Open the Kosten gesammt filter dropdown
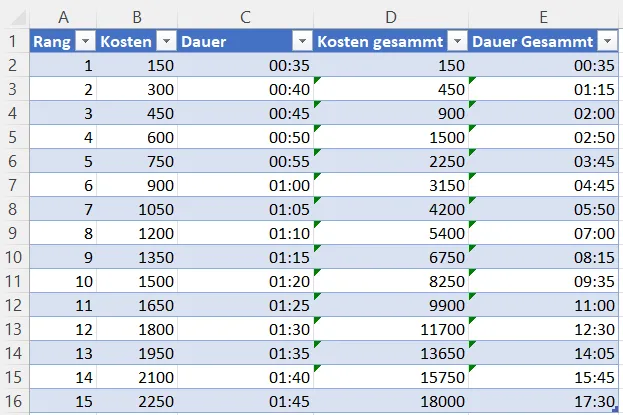Screen dimensions: 623x415 457,41
